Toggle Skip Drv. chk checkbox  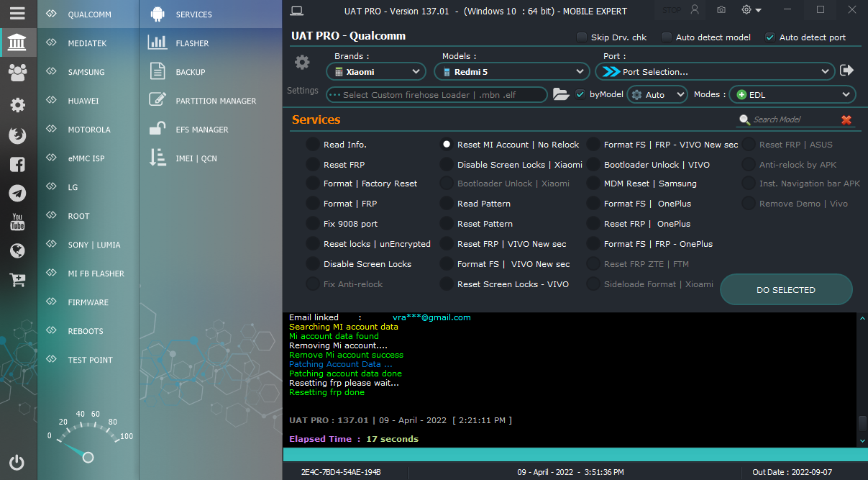(582, 37)
